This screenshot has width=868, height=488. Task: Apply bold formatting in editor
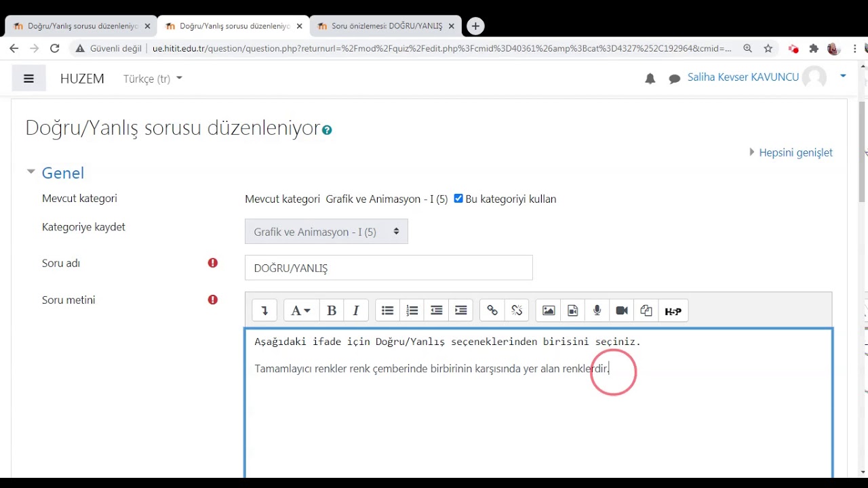[x=332, y=310]
